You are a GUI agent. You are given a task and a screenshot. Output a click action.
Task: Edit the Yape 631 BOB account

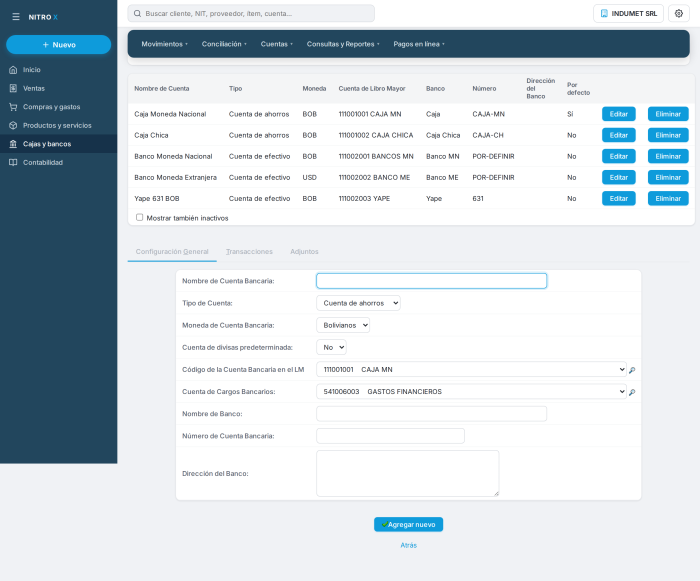pyautogui.click(x=618, y=198)
